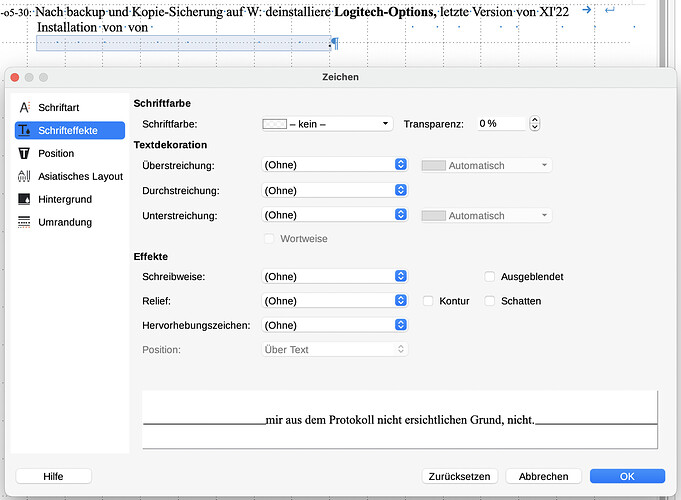Click the Transparenz percentage field
Viewport: 681px width, 500px height.
[501, 124]
